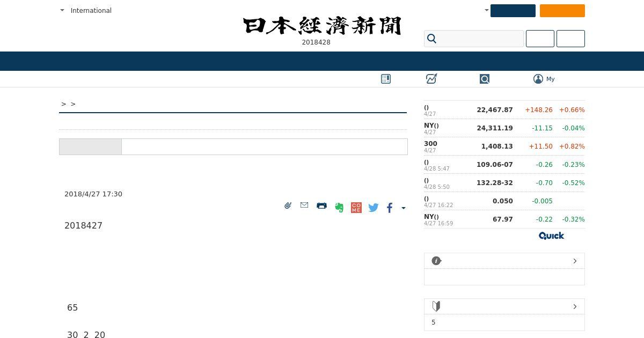Click the yield value 0.050
Viewport: 644px width, 338px height.
coord(503,201)
